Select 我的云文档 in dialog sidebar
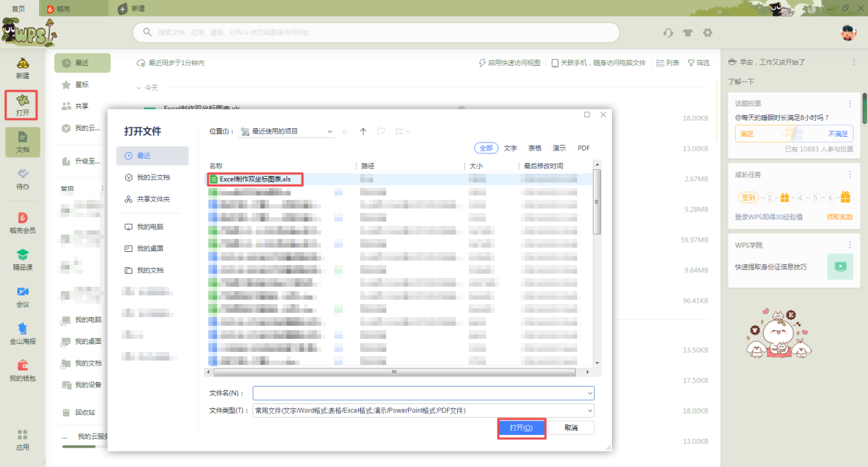 point(153,177)
